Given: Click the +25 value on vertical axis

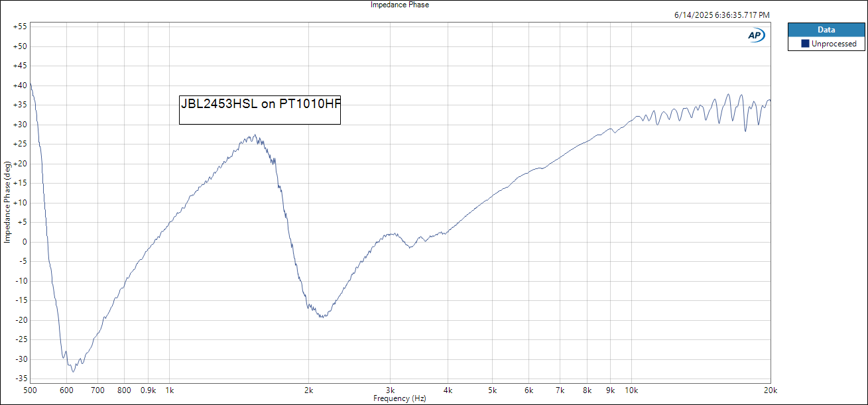Looking at the screenshot, I should click(x=20, y=144).
